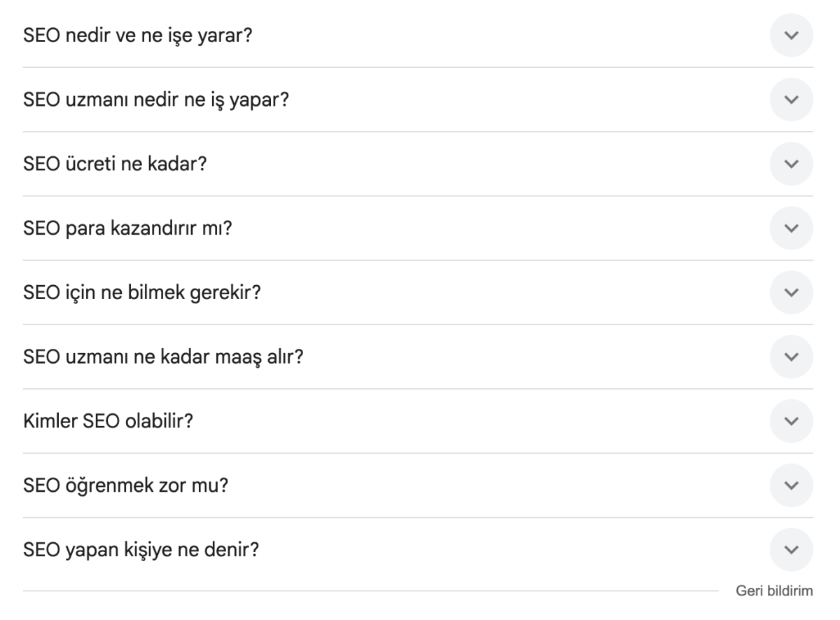Click chevron icon for 'SEO yapan kişiye ne denir?'
The width and height of the screenshot is (840, 620).
coord(792,551)
